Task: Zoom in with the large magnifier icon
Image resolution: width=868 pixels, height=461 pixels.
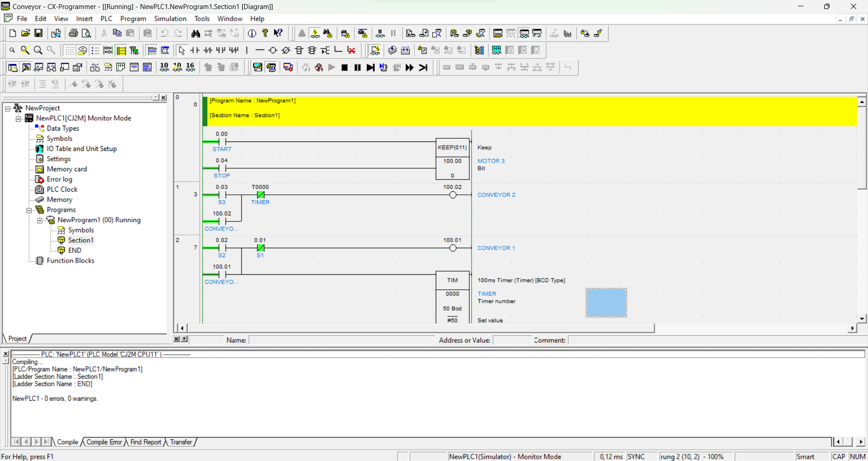Action: click(38, 50)
